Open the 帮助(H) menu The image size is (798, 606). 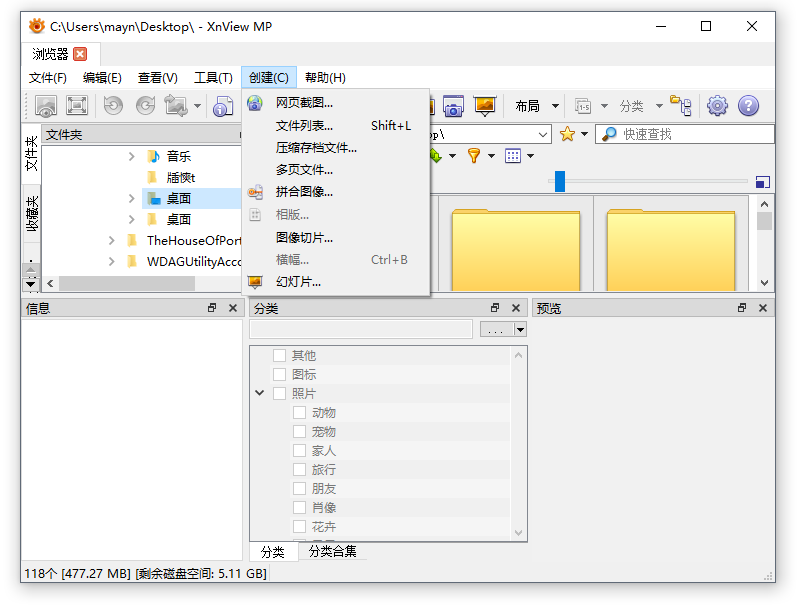pos(325,77)
